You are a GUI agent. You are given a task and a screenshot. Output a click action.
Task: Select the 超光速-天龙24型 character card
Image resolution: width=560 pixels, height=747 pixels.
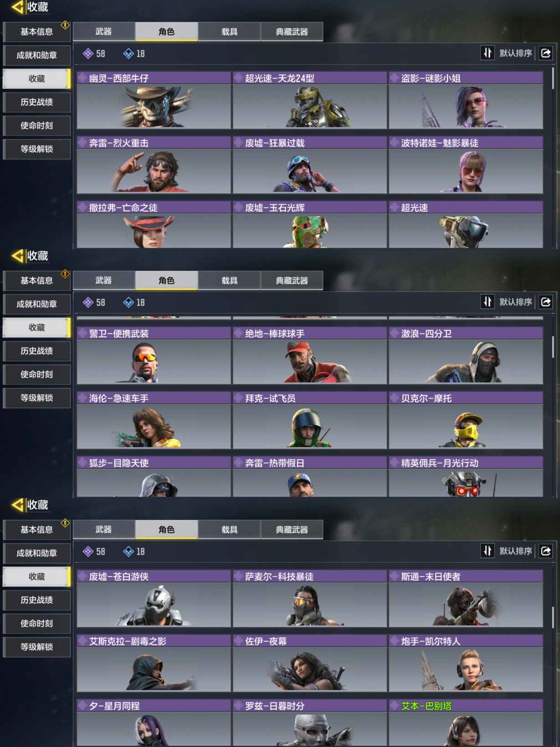[310, 100]
